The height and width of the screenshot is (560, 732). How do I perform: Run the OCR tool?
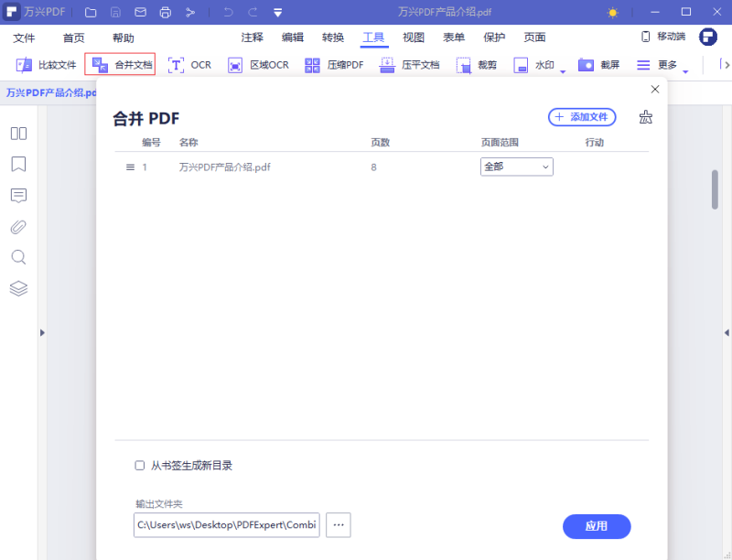(x=189, y=65)
